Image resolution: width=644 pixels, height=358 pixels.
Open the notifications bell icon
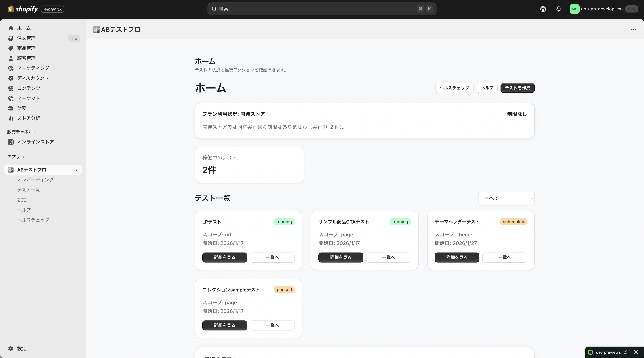tap(559, 9)
